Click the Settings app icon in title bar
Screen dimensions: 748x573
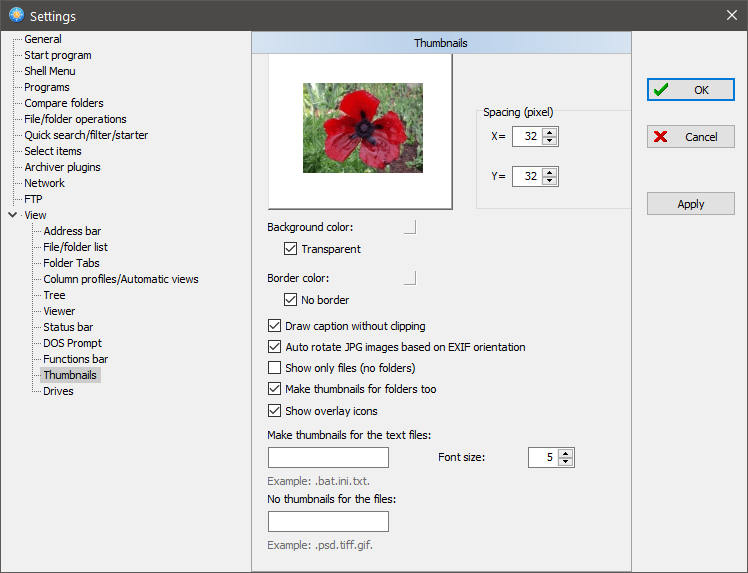16,15
